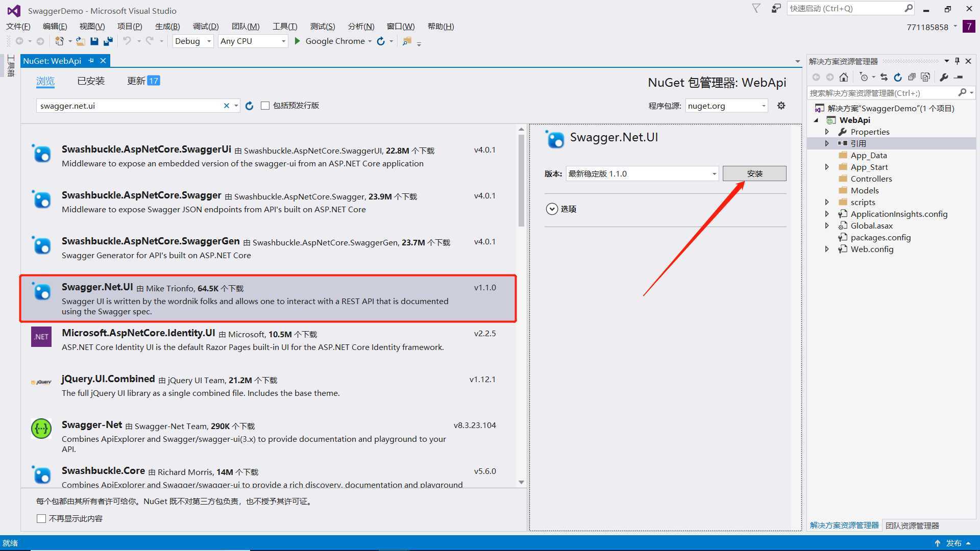The image size is (980, 551).
Task: Click the feedback icon in title bar
Action: [776, 9]
